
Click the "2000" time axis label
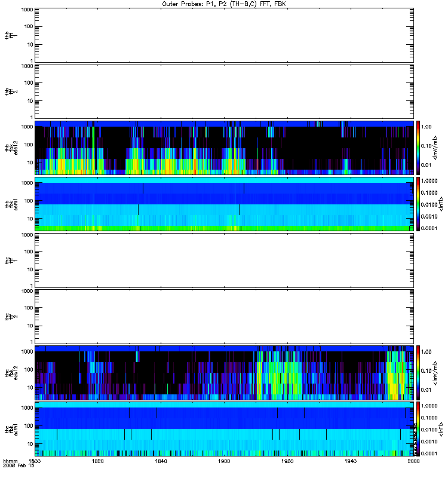pos(413,461)
